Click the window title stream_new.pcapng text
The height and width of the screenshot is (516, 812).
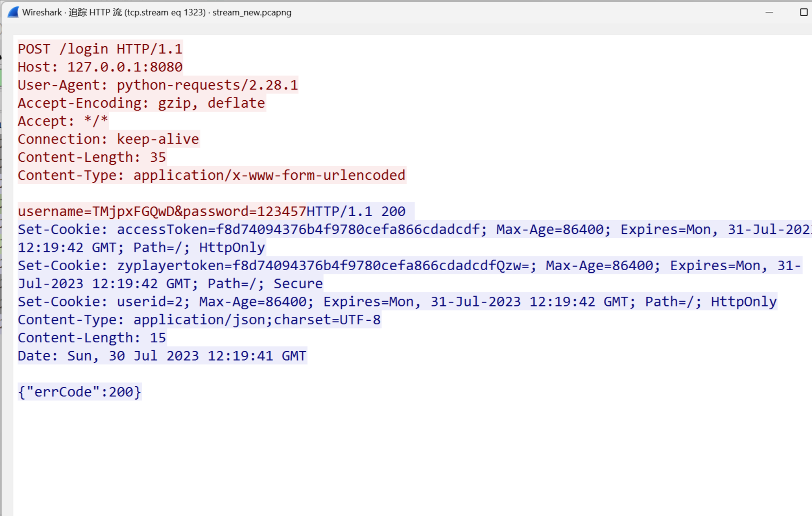(x=251, y=12)
